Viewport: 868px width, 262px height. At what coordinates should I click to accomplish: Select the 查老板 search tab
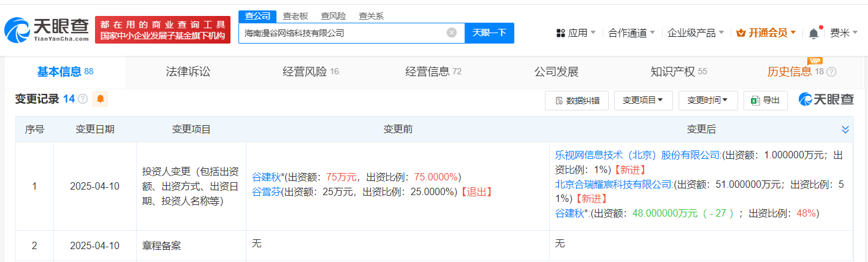point(295,16)
